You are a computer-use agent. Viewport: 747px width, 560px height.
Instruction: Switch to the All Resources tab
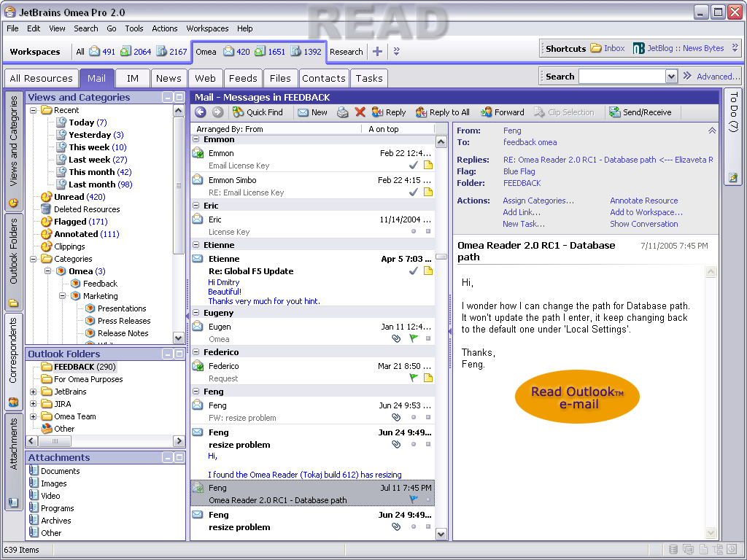pos(41,78)
